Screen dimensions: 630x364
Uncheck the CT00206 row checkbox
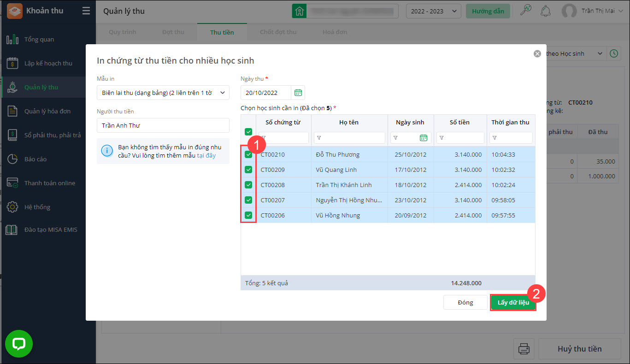[248, 215]
